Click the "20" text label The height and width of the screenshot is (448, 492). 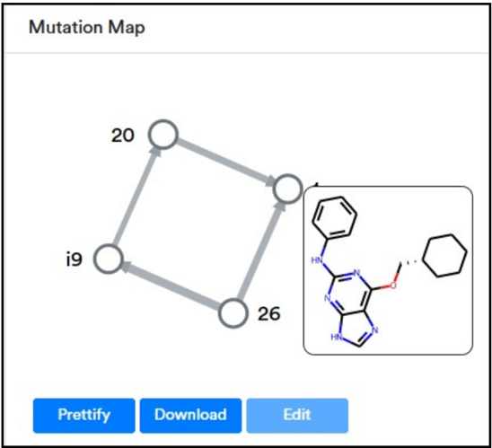pos(123,136)
